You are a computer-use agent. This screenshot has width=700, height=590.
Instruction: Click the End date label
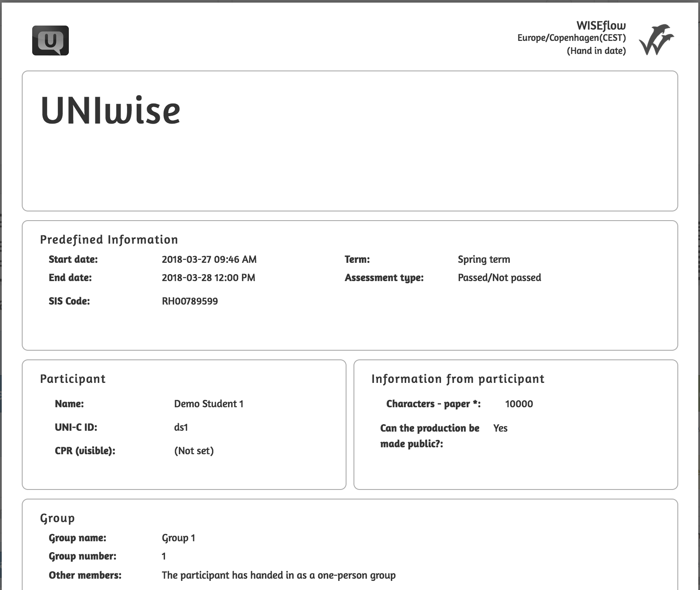[70, 278]
